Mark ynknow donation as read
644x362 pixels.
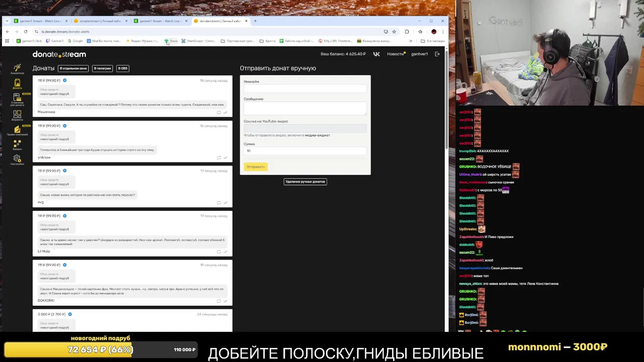[225, 157]
